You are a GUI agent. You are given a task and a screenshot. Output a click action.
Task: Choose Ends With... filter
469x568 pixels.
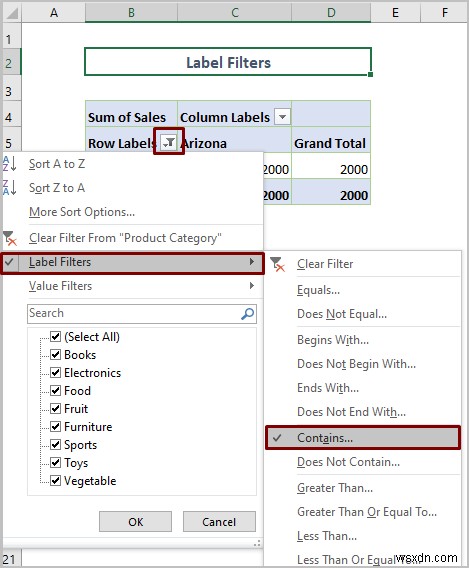click(x=363, y=388)
